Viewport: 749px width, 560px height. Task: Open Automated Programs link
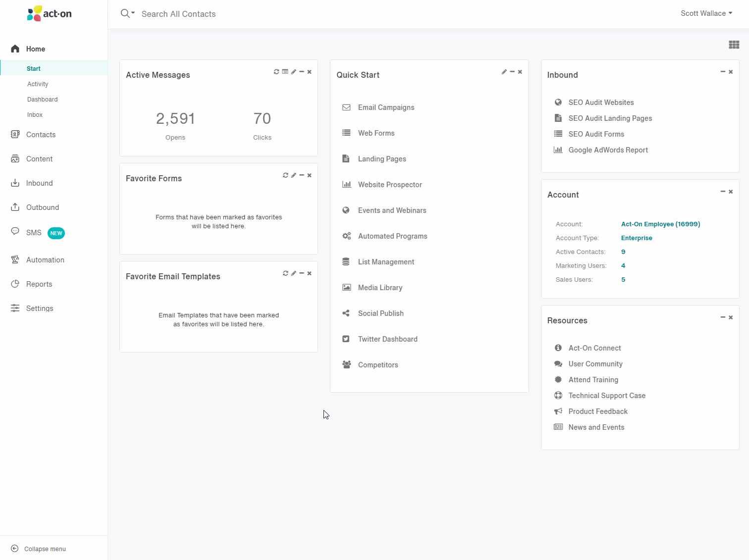click(384, 236)
